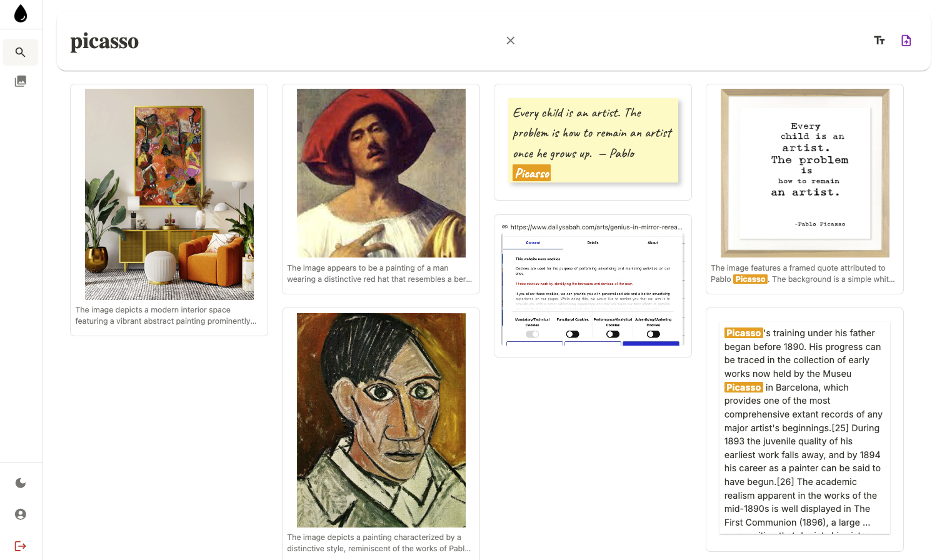Open the search page from sidebar
The height and width of the screenshot is (560, 942).
[21, 52]
